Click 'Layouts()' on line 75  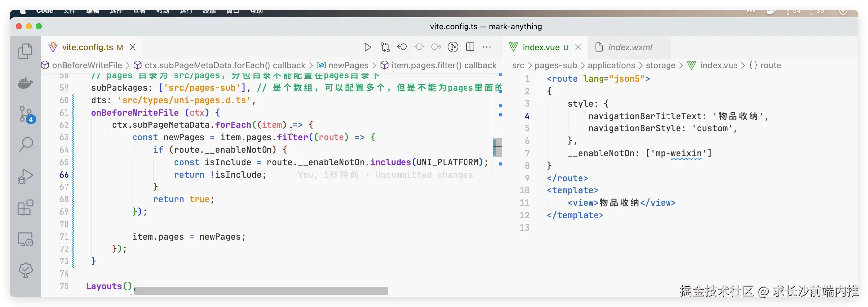click(109, 286)
